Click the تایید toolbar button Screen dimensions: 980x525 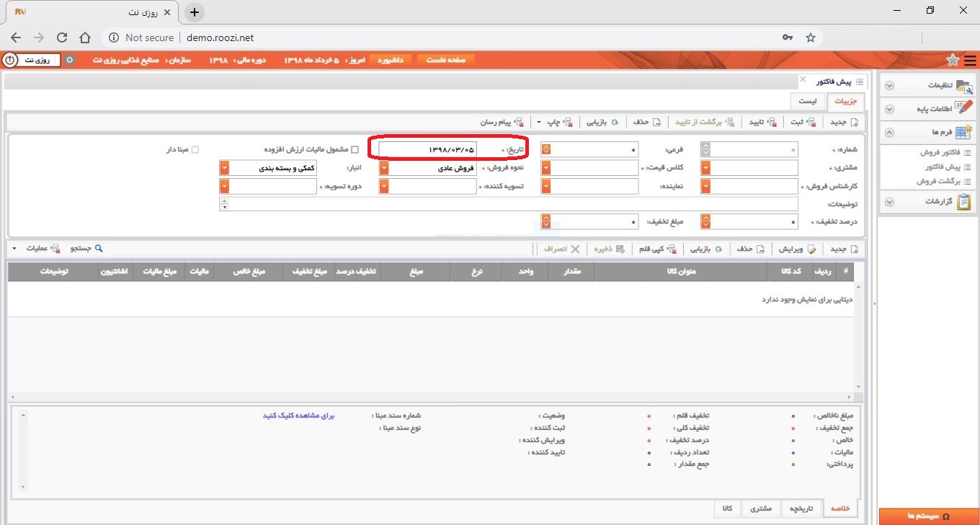762,122
